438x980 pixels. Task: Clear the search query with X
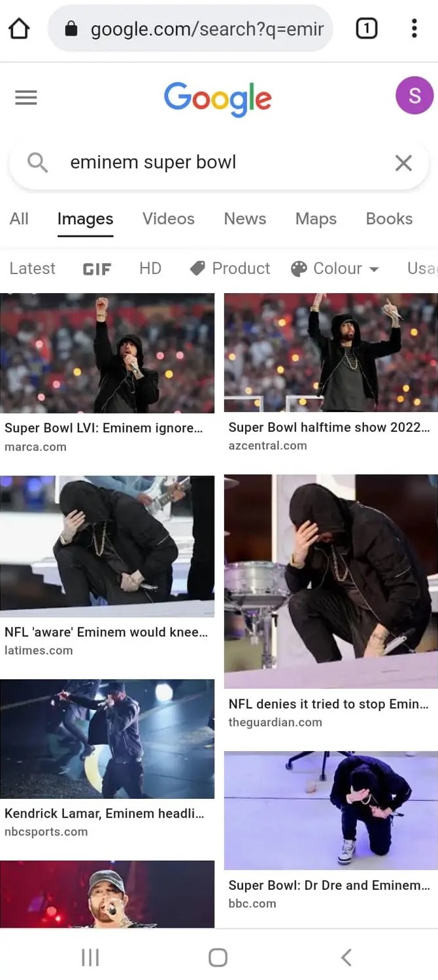403,163
